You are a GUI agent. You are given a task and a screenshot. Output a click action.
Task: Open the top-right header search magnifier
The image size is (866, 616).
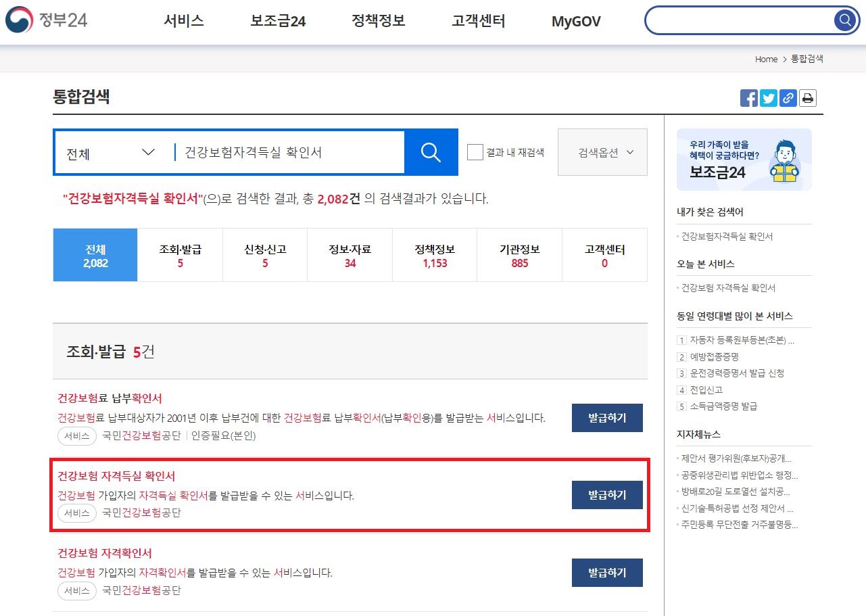[844, 20]
